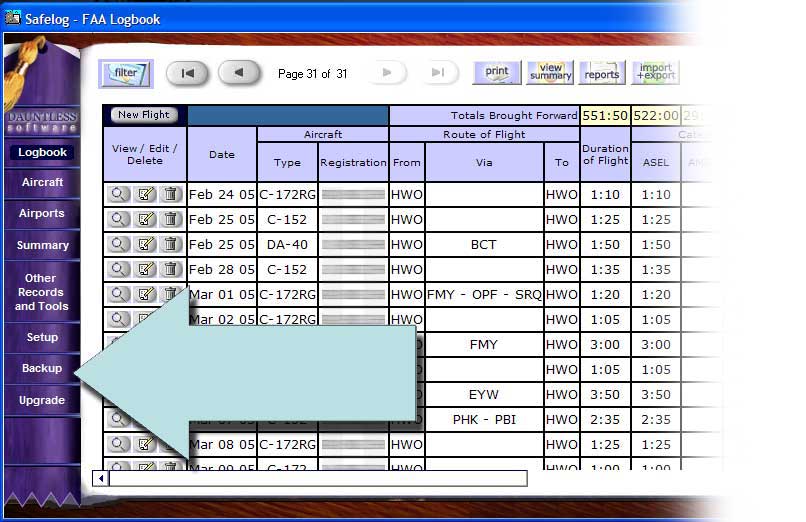Open the Backup section
Image resolution: width=806 pixels, height=522 pixels.
click(42, 368)
